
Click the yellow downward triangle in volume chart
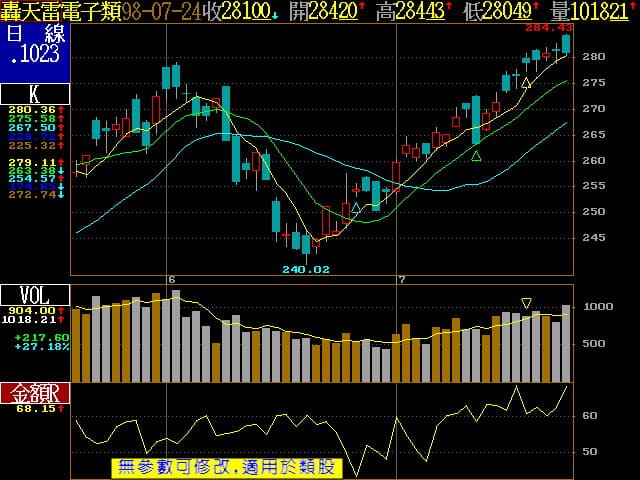tap(526, 302)
